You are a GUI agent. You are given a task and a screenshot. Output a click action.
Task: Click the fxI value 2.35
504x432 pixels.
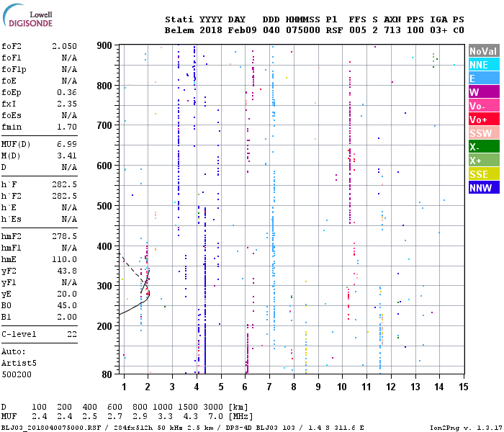click(x=67, y=104)
